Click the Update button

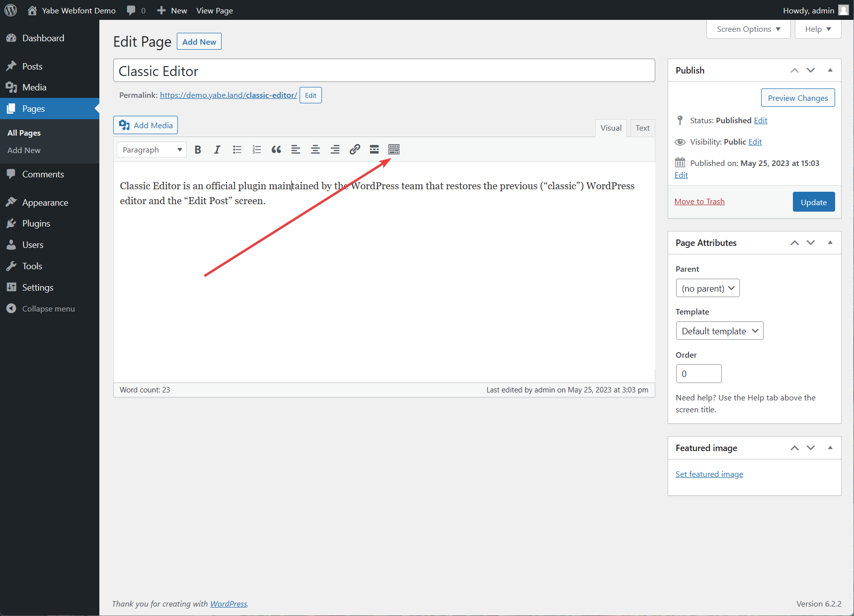click(814, 202)
